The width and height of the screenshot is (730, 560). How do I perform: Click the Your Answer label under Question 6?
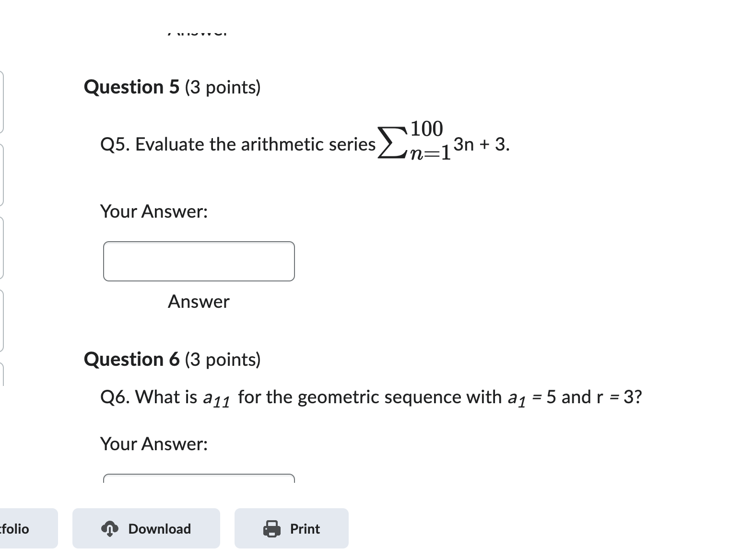pos(153,444)
